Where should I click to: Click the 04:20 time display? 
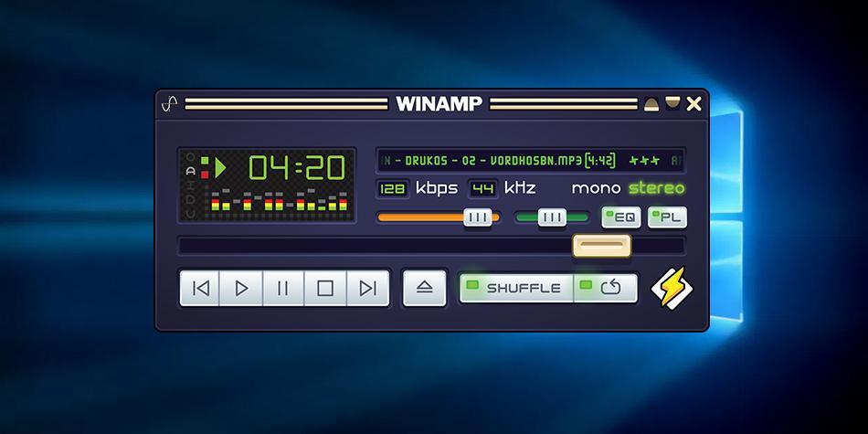(297, 167)
